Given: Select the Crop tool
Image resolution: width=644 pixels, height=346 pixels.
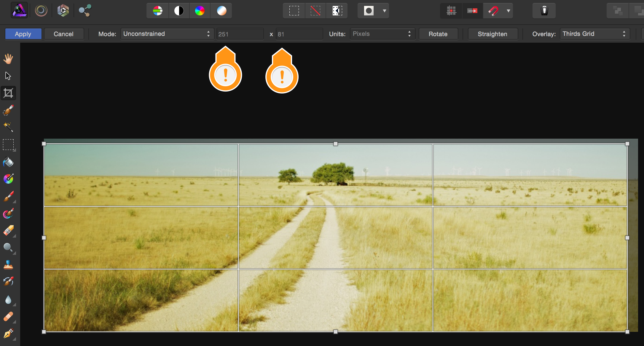Looking at the screenshot, I should pyautogui.click(x=8, y=93).
